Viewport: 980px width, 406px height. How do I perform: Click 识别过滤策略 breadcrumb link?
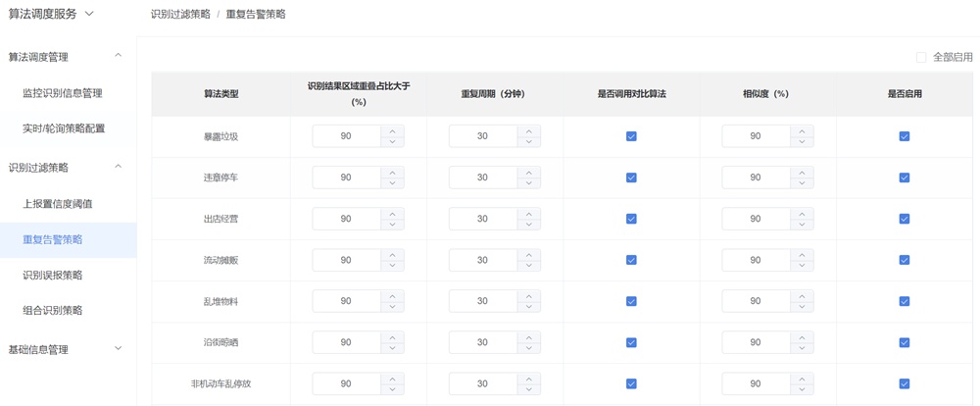tap(180, 14)
